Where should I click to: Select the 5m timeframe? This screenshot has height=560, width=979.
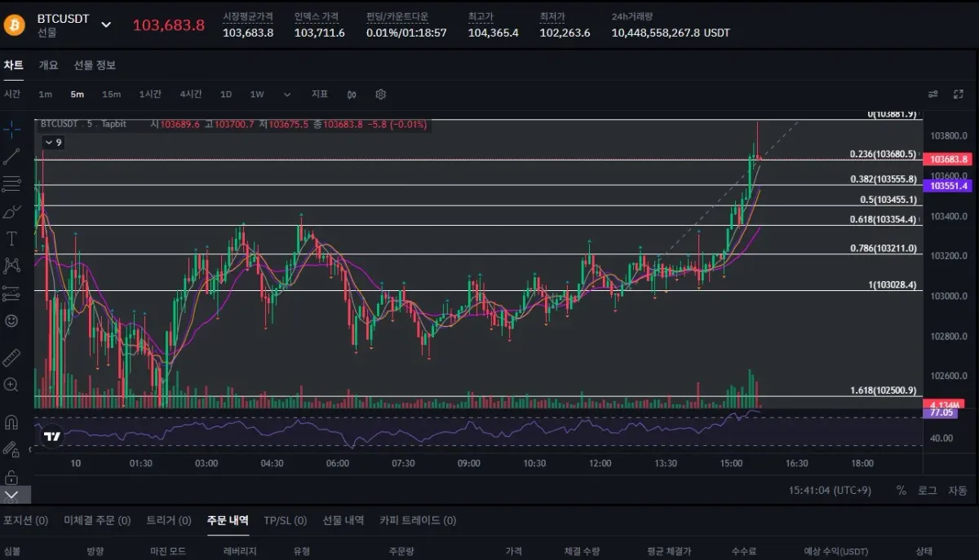pos(77,95)
